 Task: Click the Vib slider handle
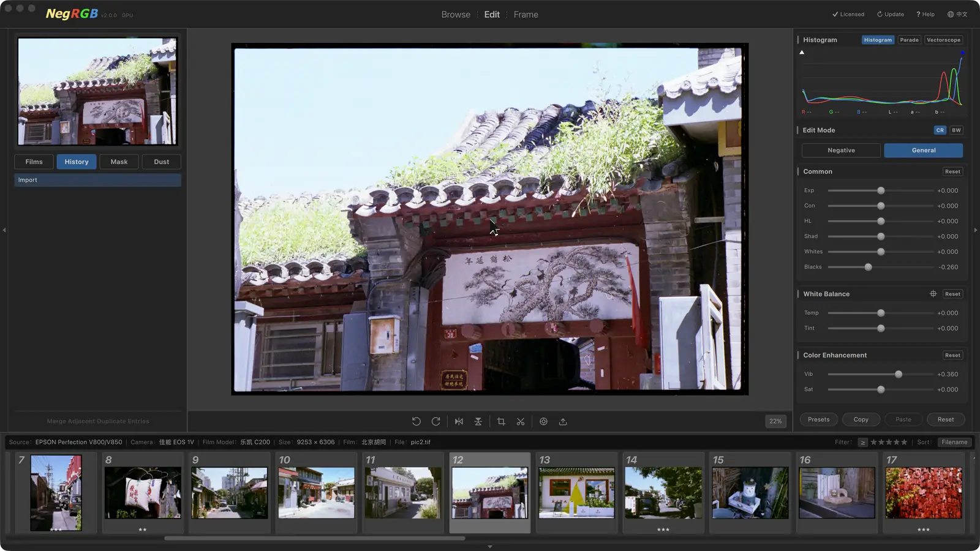(899, 374)
